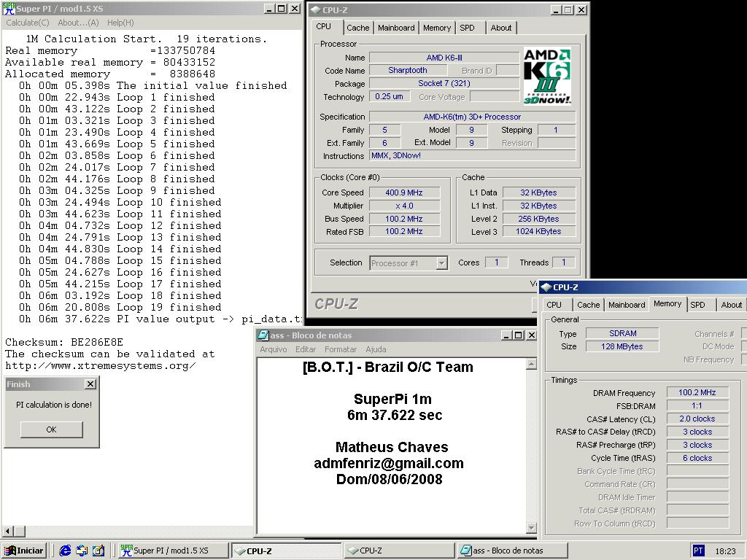Open the About...(A) menu in Super PI

click(78, 23)
